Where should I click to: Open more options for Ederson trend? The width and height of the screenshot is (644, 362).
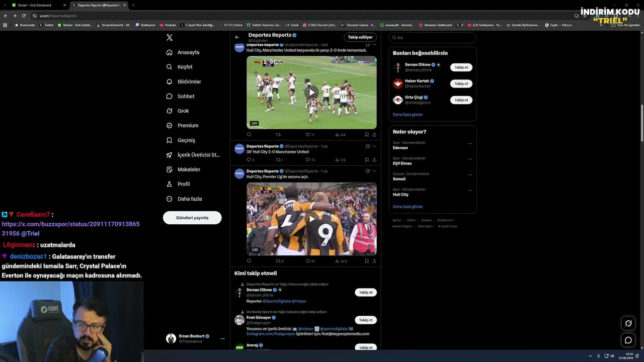[470, 144]
